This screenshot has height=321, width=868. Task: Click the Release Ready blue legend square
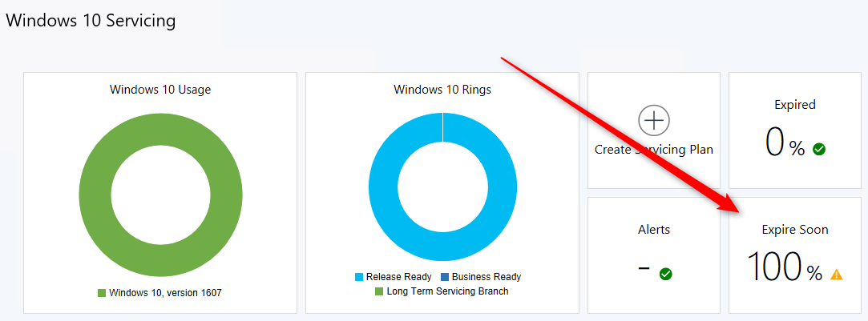[x=359, y=277]
